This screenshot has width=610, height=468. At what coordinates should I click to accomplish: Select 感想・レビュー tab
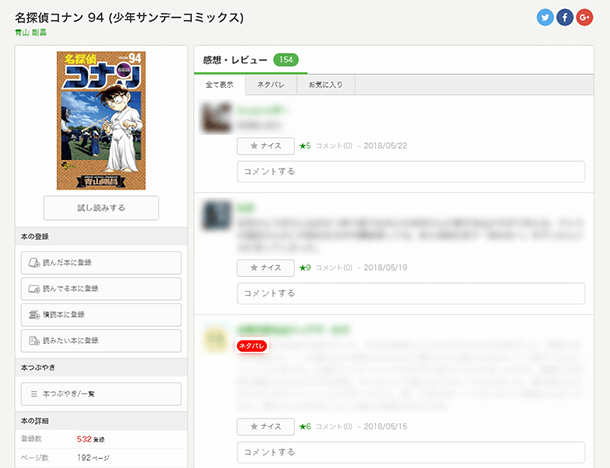251,60
